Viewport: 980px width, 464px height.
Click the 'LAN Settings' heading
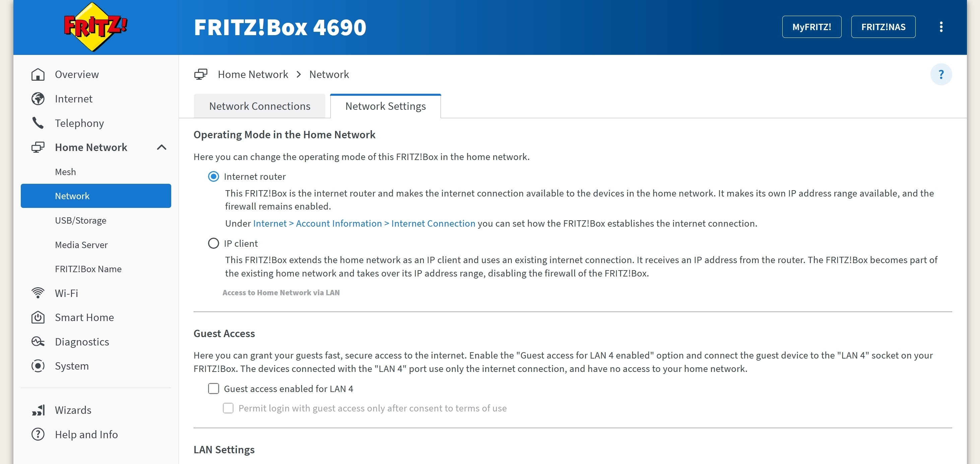[224, 450]
